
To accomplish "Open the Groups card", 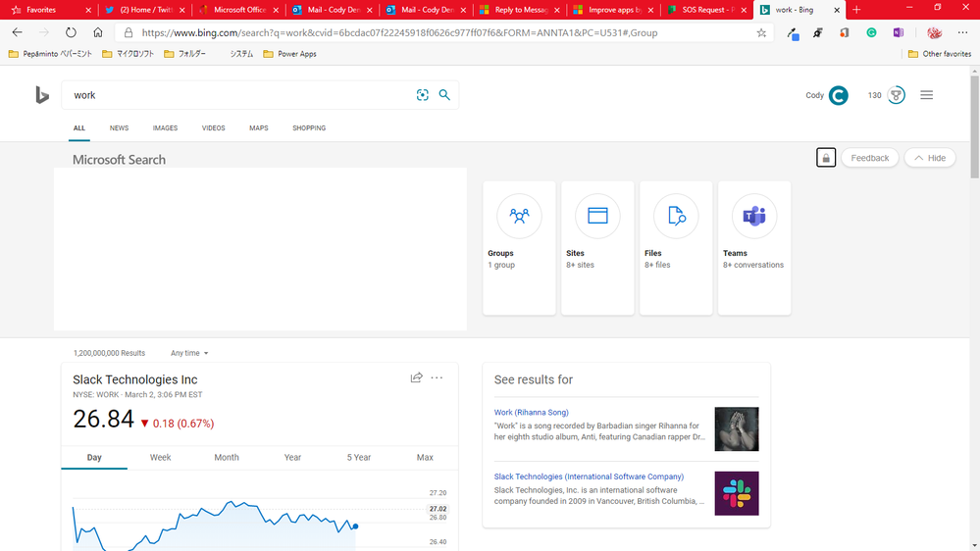I will (519, 248).
